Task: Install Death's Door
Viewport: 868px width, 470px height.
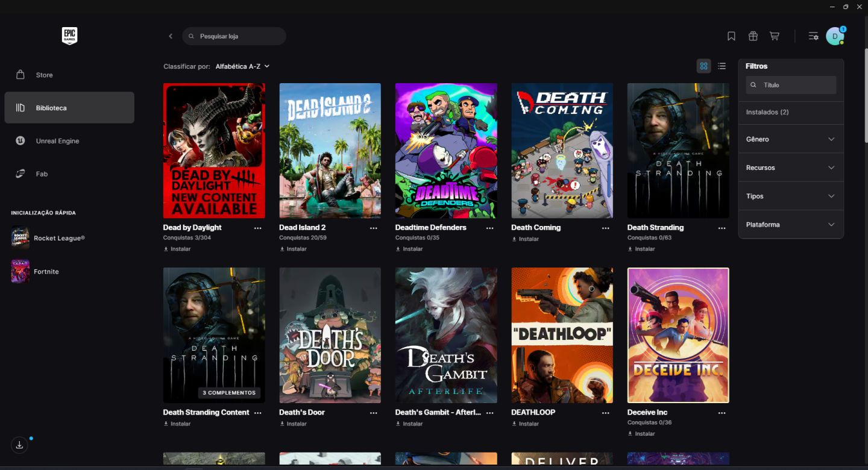Action: pos(293,424)
